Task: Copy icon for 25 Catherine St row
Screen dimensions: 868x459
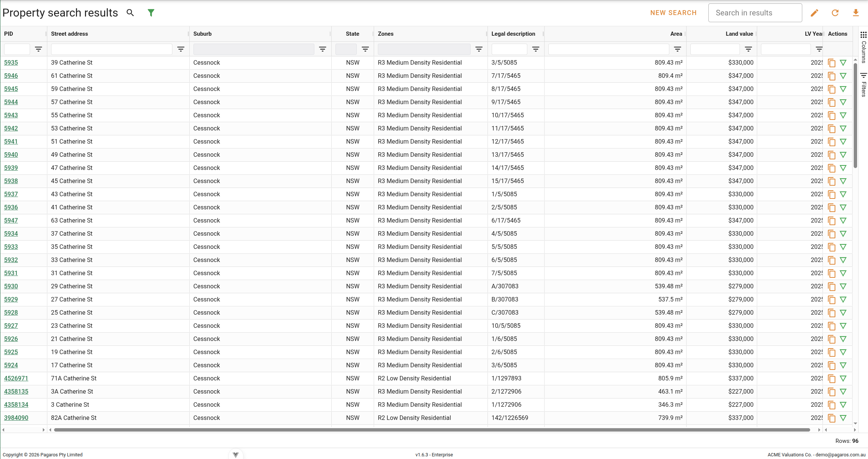Action: pyautogui.click(x=832, y=313)
